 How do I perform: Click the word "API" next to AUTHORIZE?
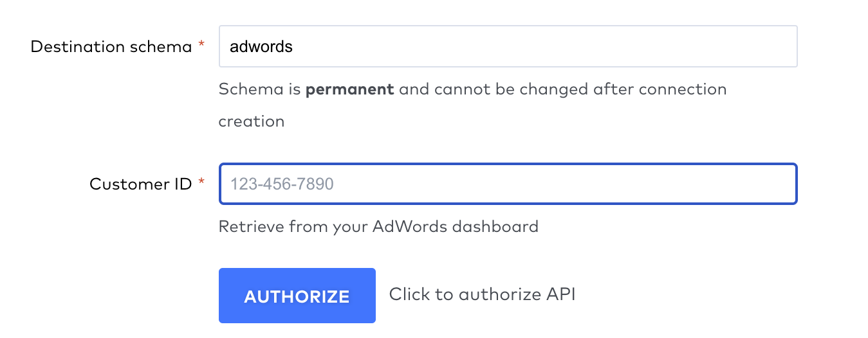point(560,294)
